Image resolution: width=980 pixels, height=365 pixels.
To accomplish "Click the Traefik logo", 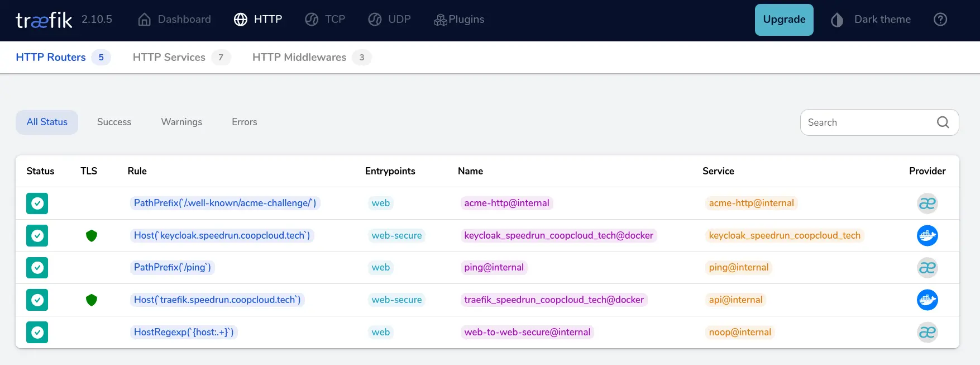I will click(44, 20).
